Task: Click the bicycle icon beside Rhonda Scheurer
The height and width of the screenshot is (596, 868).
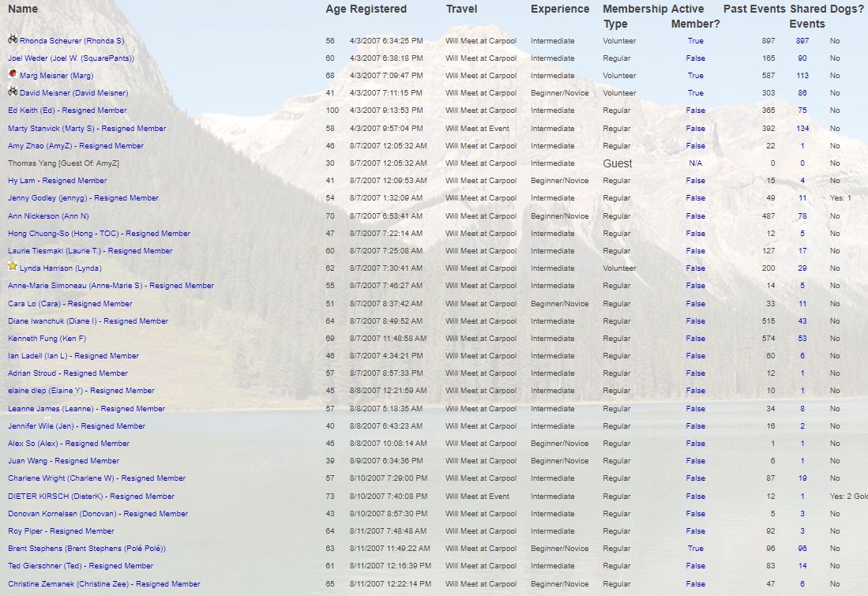Action: [13, 39]
